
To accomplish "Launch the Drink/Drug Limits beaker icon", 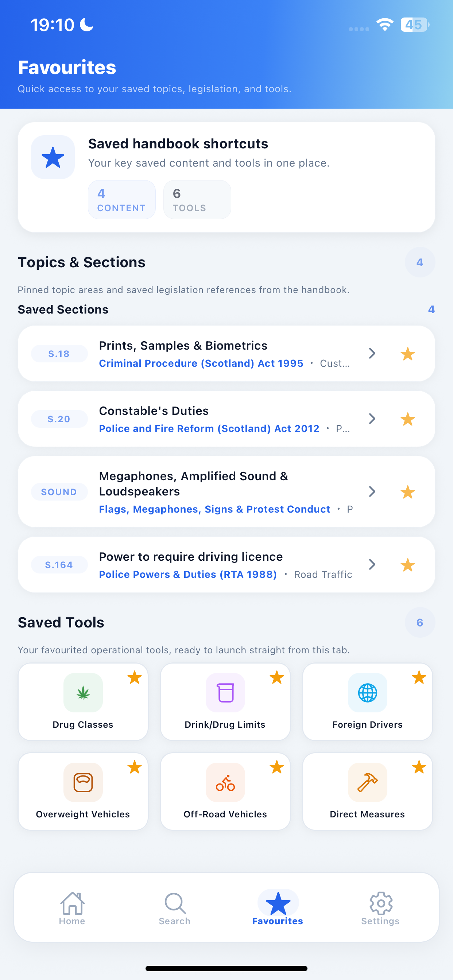I will (225, 692).
